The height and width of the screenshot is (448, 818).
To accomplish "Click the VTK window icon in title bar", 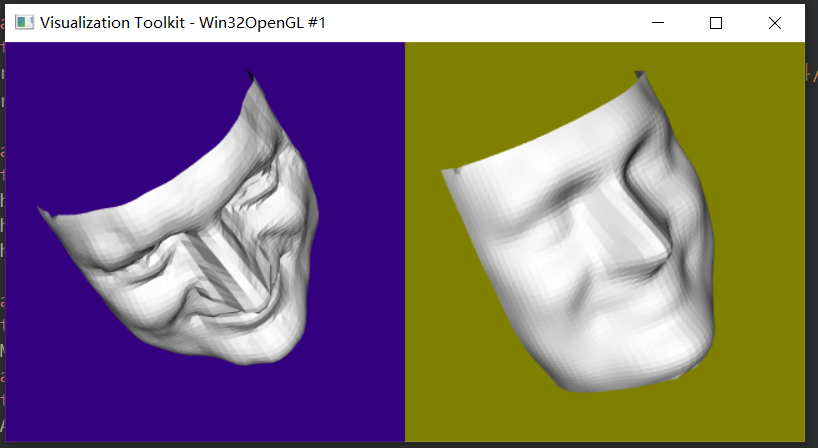I will point(24,22).
